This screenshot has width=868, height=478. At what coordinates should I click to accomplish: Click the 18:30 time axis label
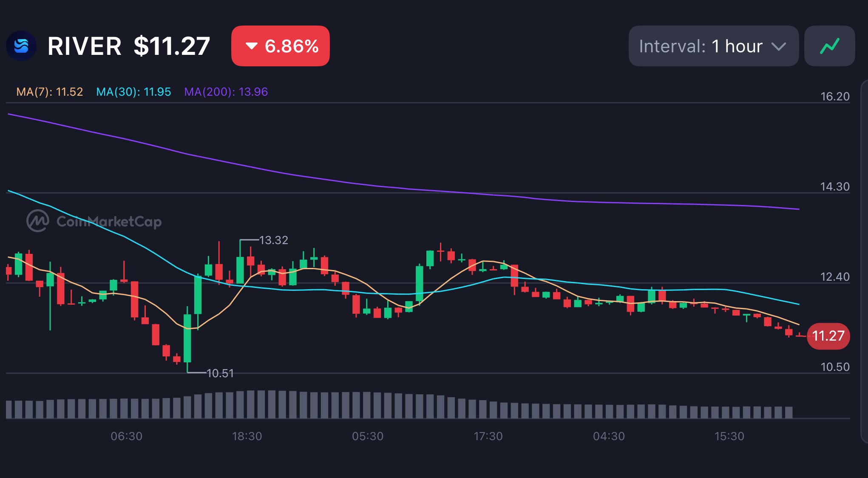247,436
